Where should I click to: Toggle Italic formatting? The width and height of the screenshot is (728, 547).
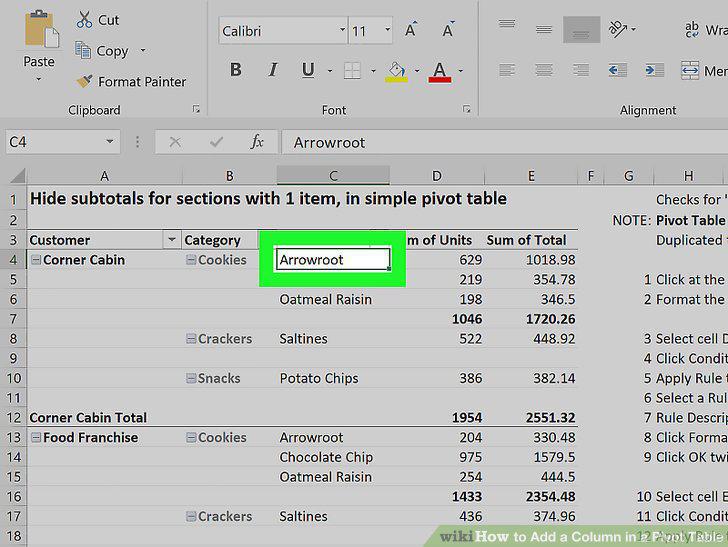pyautogui.click(x=273, y=70)
